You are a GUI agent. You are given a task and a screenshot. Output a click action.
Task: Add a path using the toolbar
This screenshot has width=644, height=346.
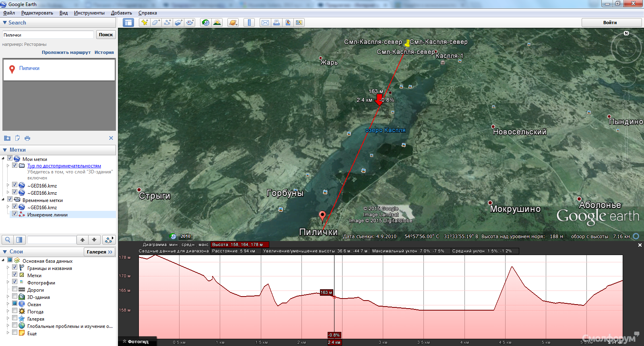click(x=167, y=23)
